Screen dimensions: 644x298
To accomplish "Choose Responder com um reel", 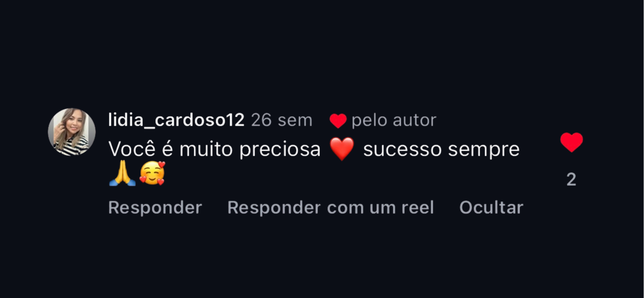I will 330,207.
